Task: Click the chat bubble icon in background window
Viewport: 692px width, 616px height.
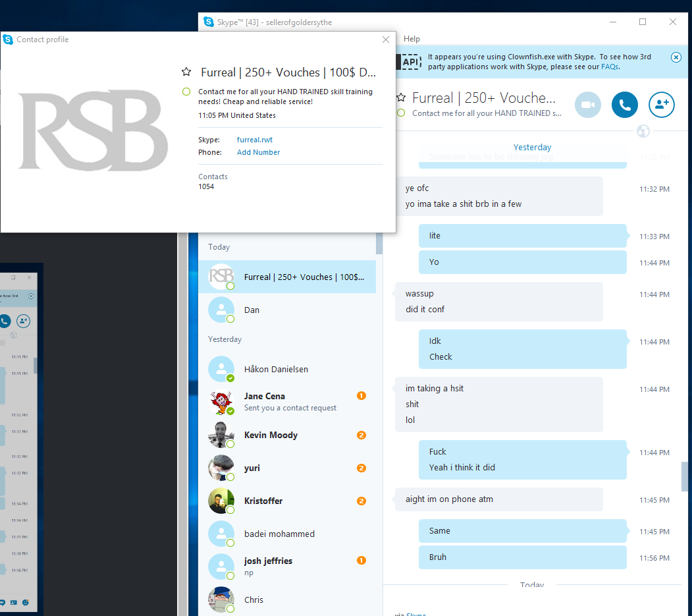Action: click(2, 602)
